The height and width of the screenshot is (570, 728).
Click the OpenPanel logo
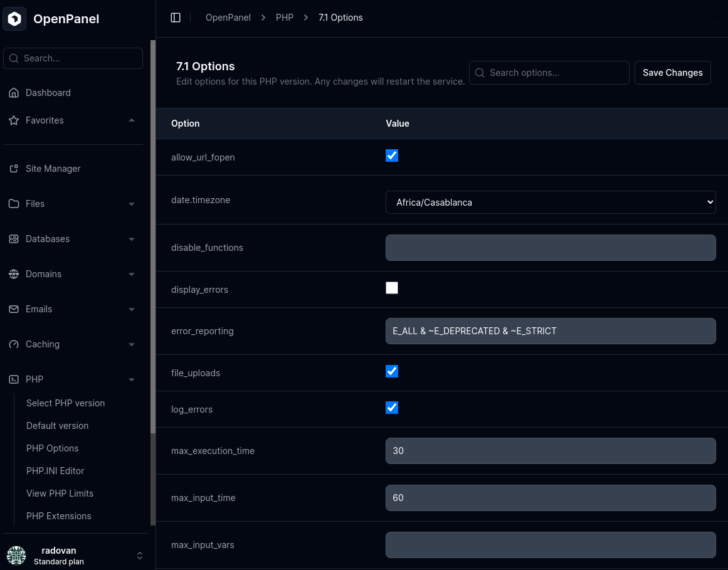(x=14, y=19)
